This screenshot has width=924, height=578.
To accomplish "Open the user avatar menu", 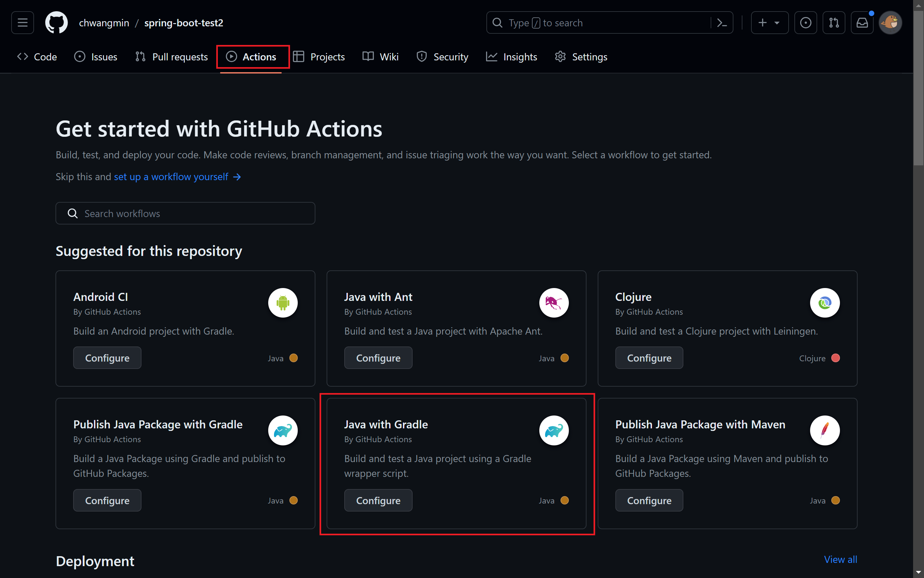I will [890, 22].
